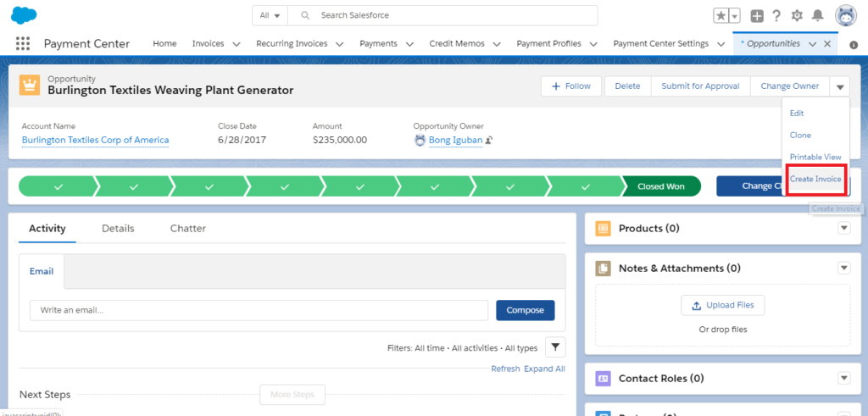
Task: Expand the Credit Memos tab chevron
Action: [x=497, y=44]
